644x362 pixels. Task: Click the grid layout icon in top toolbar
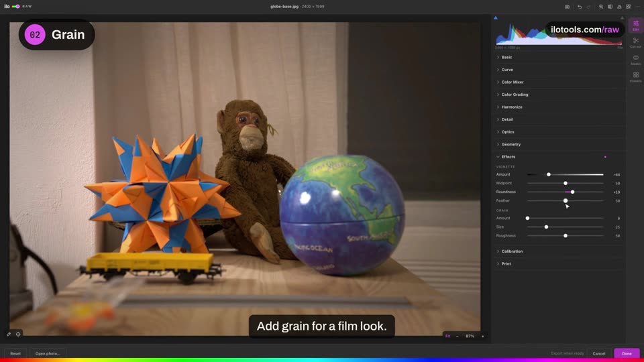(x=629, y=7)
